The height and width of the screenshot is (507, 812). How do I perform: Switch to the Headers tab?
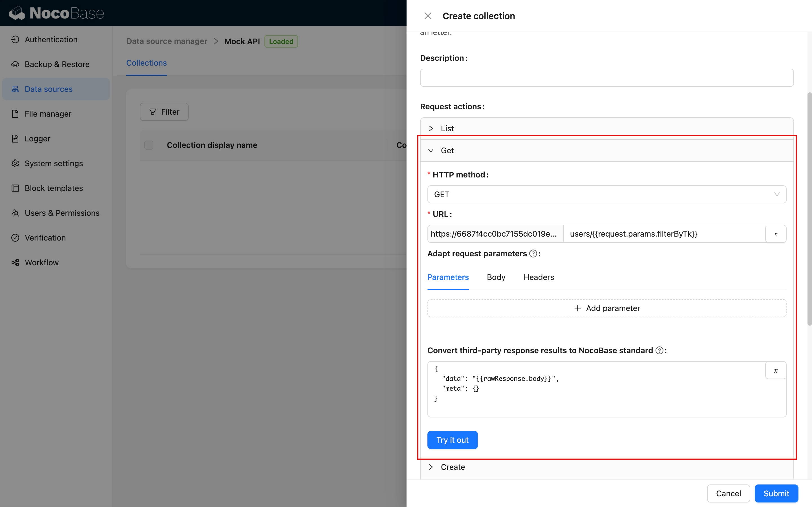pos(539,277)
